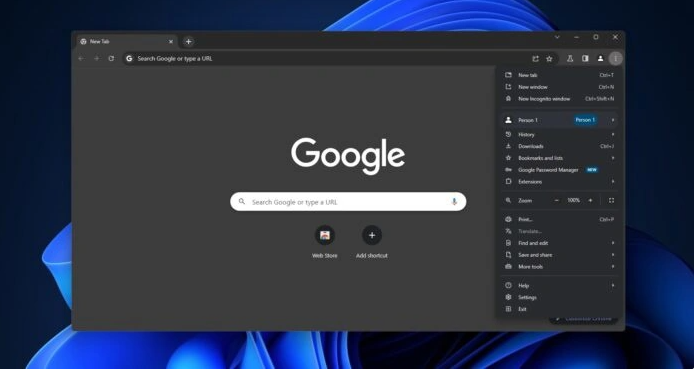Open Chrome Labs flask icon
Screen dimensions: 694x371
pyautogui.click(x=570, y=58)
